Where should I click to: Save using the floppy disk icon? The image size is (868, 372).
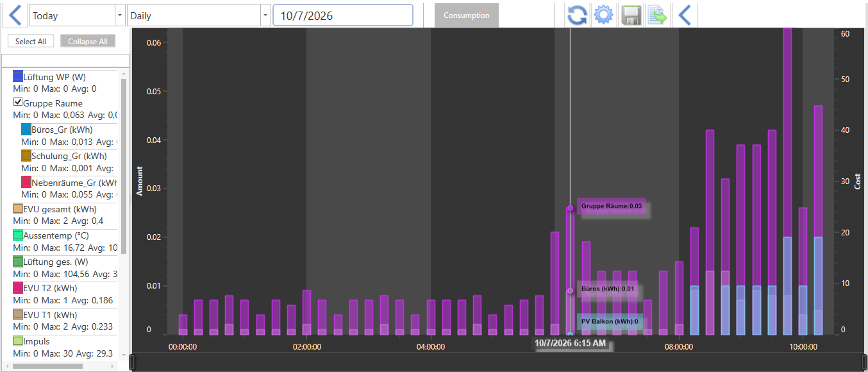[x=631, y=15]
